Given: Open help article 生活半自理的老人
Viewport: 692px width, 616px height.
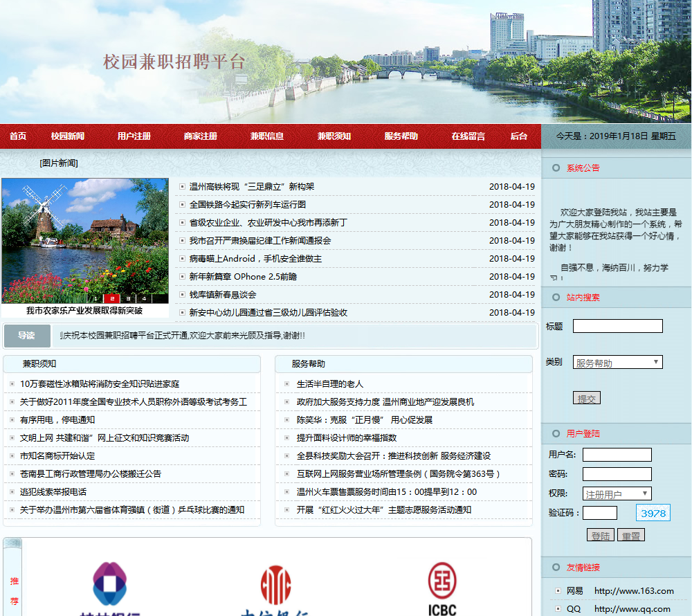Looking at the screenshot, I should [x=329, y=384].
